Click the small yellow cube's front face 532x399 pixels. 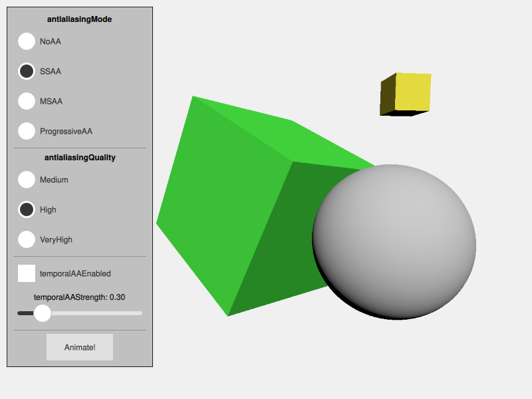pyautogui.click(x=412, y=92)
